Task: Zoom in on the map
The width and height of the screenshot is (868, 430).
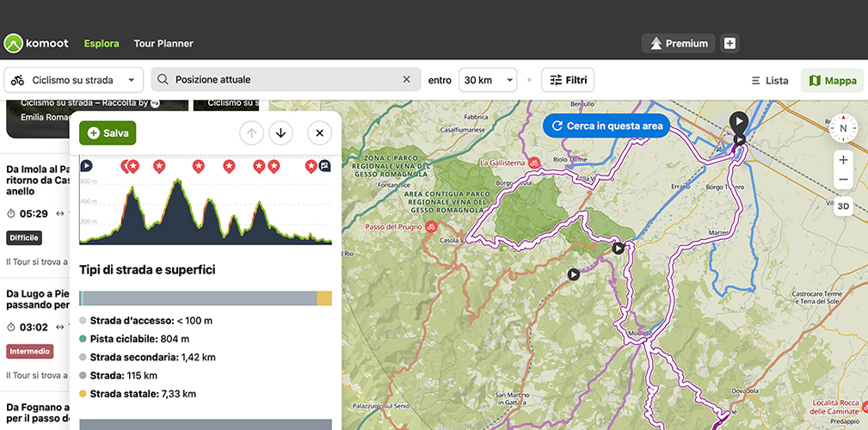Action: point(843,160)
